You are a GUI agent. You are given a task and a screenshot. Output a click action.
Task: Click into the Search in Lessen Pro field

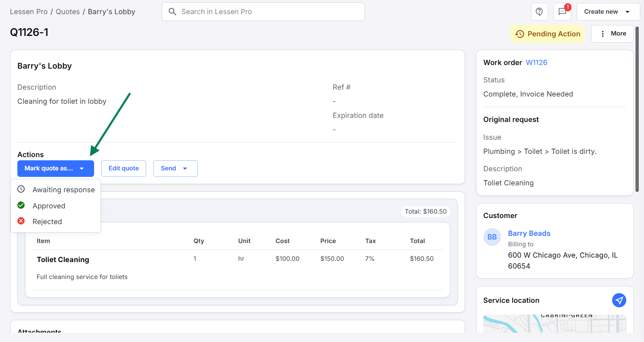[x=266, y=12]
